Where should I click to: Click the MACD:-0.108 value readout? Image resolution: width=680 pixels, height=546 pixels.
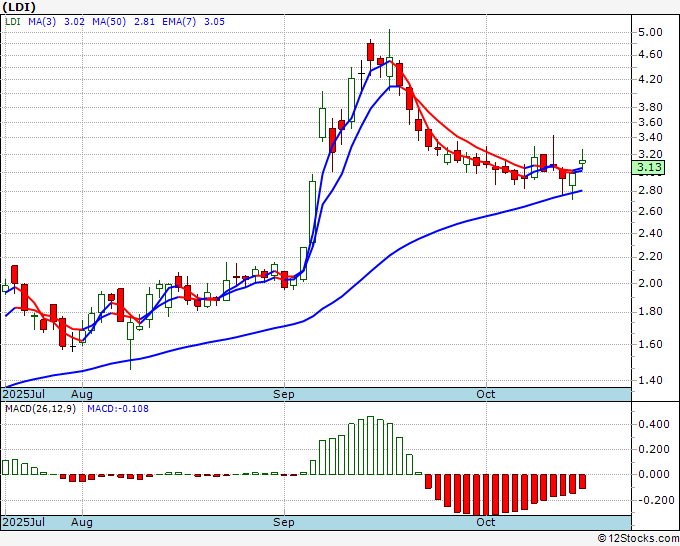[118, 409]
